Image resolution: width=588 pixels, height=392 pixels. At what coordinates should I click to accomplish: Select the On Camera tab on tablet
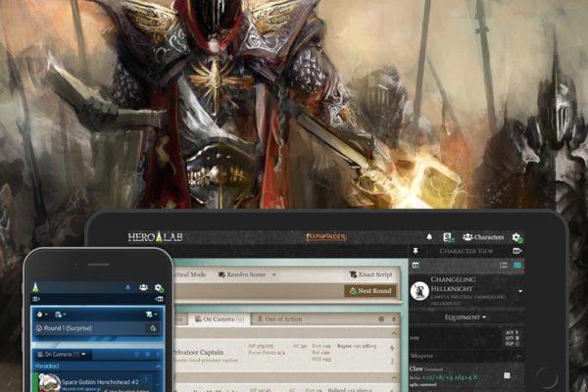click(x=219, y=318)
